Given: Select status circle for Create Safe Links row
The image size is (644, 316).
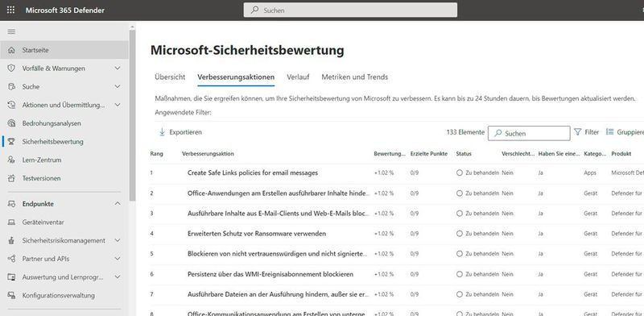Looking at the screenshot, I should (x=460, y=173).
